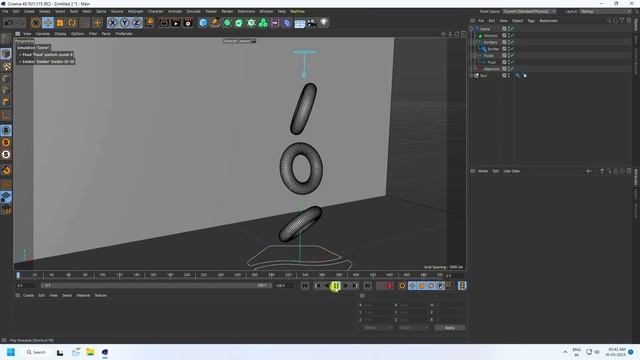Open File Explorer from the taskbar
640x360 pixels.
tap(90, 352)
